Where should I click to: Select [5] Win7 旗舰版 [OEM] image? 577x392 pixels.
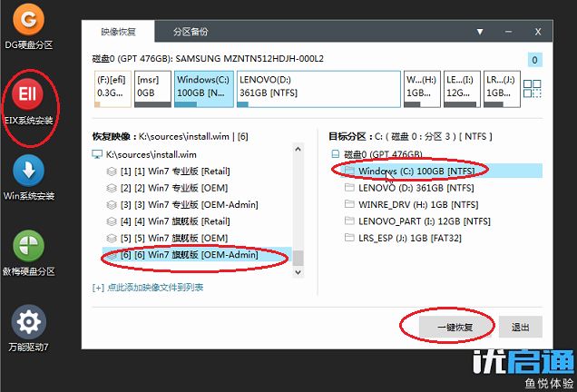(174, 238)
